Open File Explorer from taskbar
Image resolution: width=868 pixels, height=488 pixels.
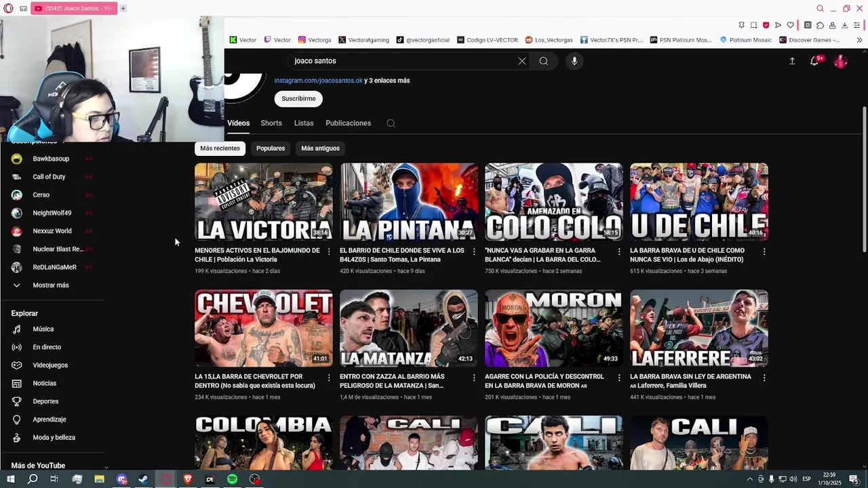point(99,479)
